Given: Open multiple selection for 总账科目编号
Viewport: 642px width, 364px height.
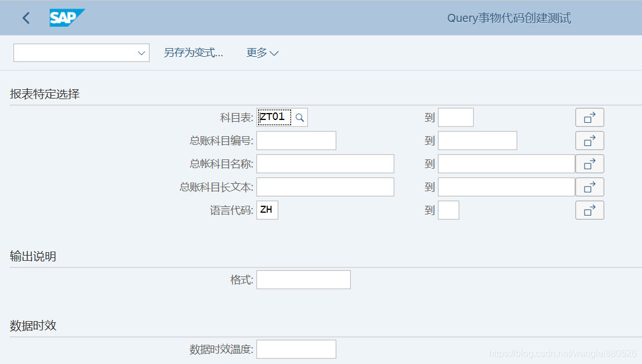Looking at the screenshot, I should (x=589, y=140).
